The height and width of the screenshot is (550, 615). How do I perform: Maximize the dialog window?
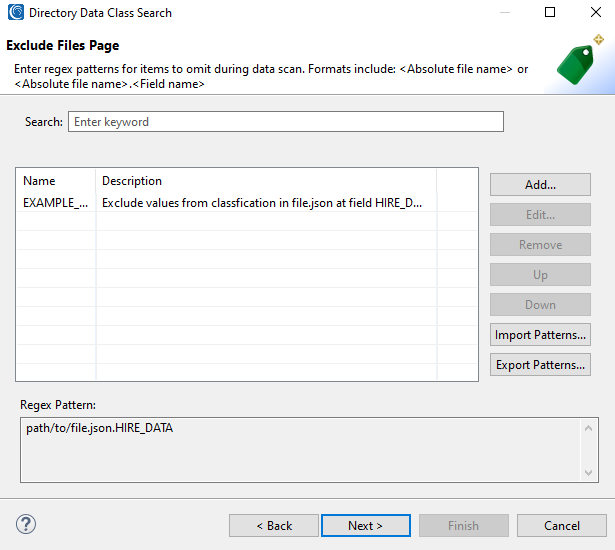point(550,12)
